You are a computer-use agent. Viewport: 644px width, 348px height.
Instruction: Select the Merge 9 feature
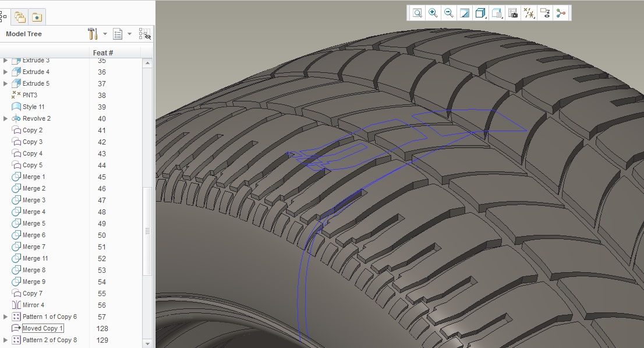34,282
